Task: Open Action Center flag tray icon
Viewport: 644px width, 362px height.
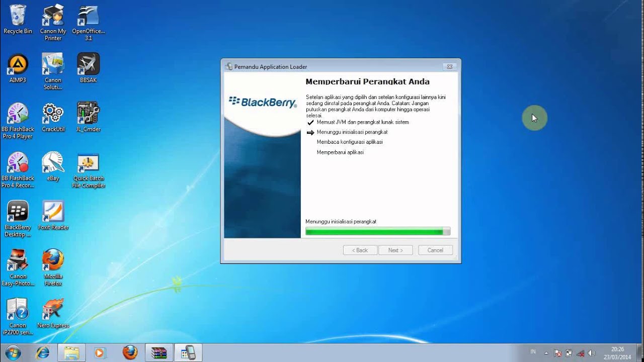Action: 557,353
